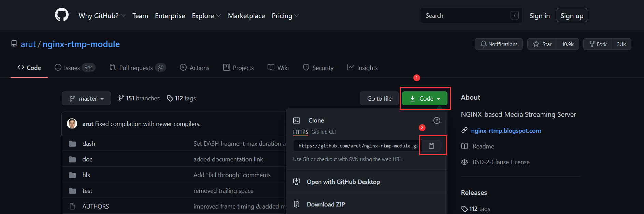Open the master branch selector dropdown
The height and width of the screenshot is (214, 644).
[x=86, y=98]
